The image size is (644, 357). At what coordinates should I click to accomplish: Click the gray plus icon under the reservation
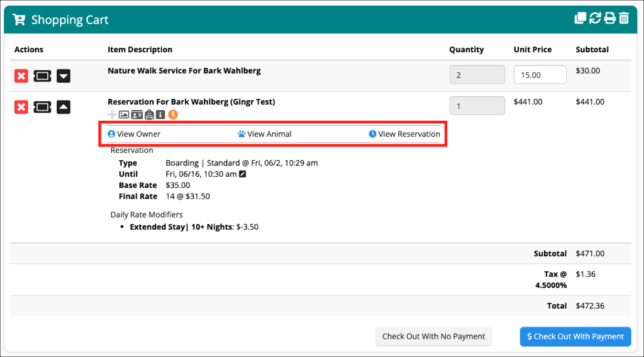coord(112,115)
